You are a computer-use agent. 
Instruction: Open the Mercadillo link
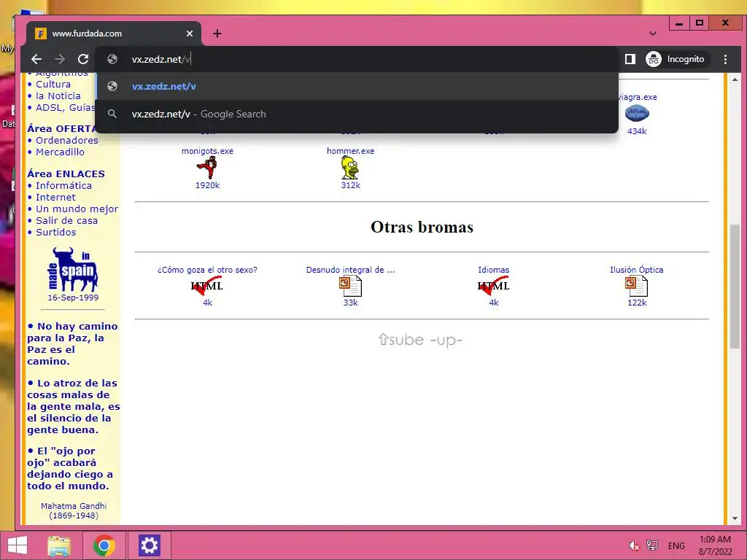[x=60, y=152]
